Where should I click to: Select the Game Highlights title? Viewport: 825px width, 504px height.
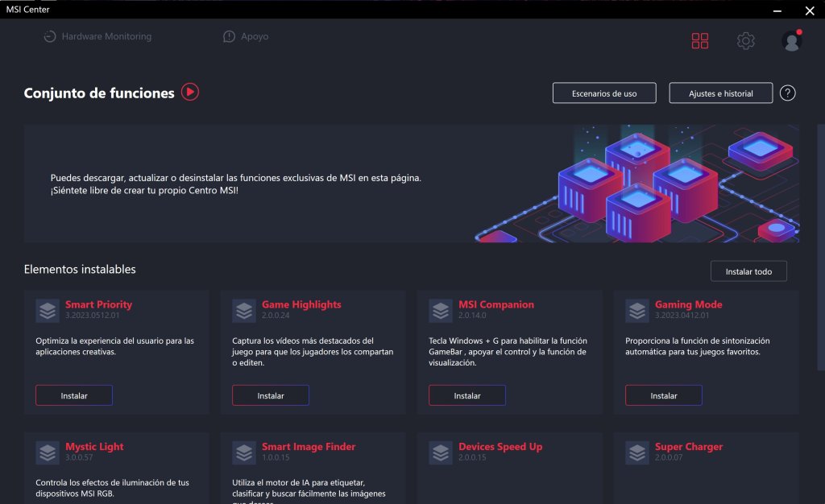click(301, 304)
